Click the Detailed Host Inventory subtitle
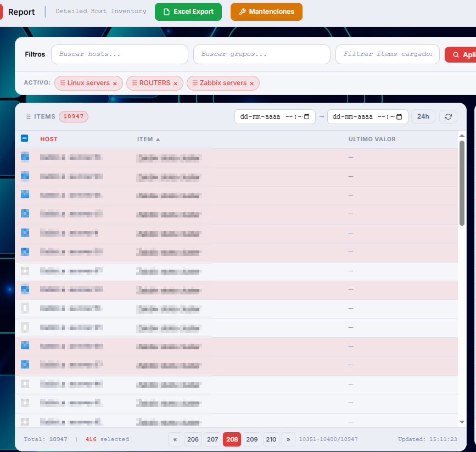This screenshot has height=452, width=476. (x=101, y=11)
